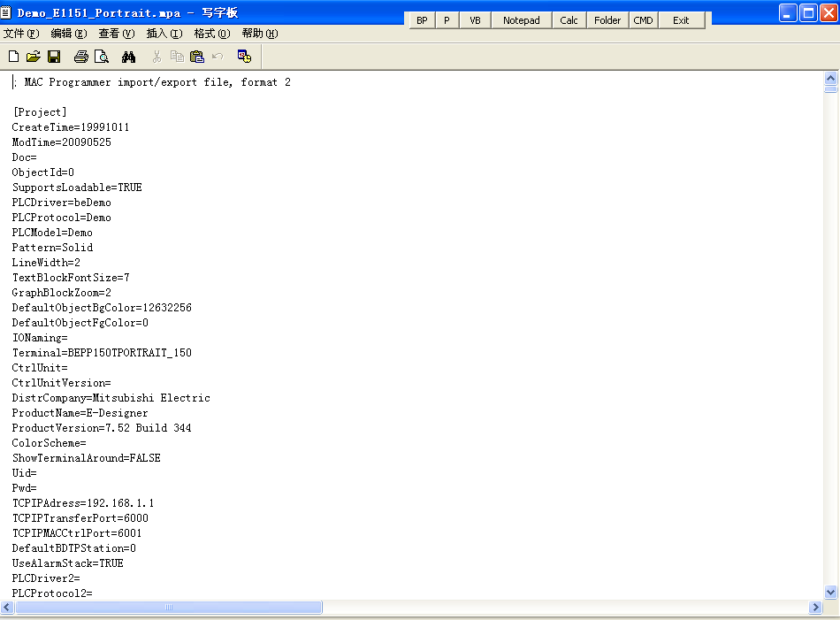Image resolution: width=840 pixels, height=620 pixels.
Task: Open the 帮助(H) menu
Action: click(x=260, y=34)
